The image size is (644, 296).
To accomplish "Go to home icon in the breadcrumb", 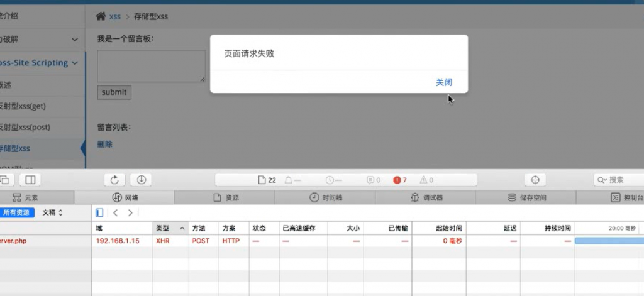I will coord(101,16).
